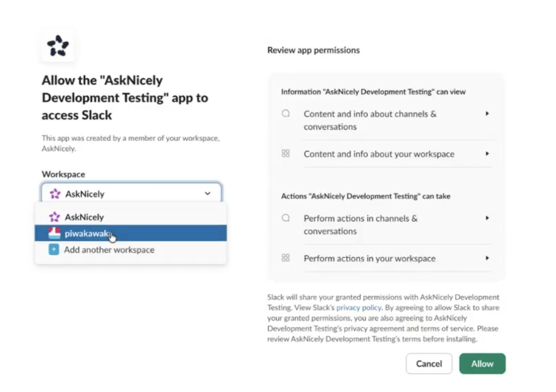Select the piwakawaka workspace option
The image size is (556, 392).
pos(131,233)
